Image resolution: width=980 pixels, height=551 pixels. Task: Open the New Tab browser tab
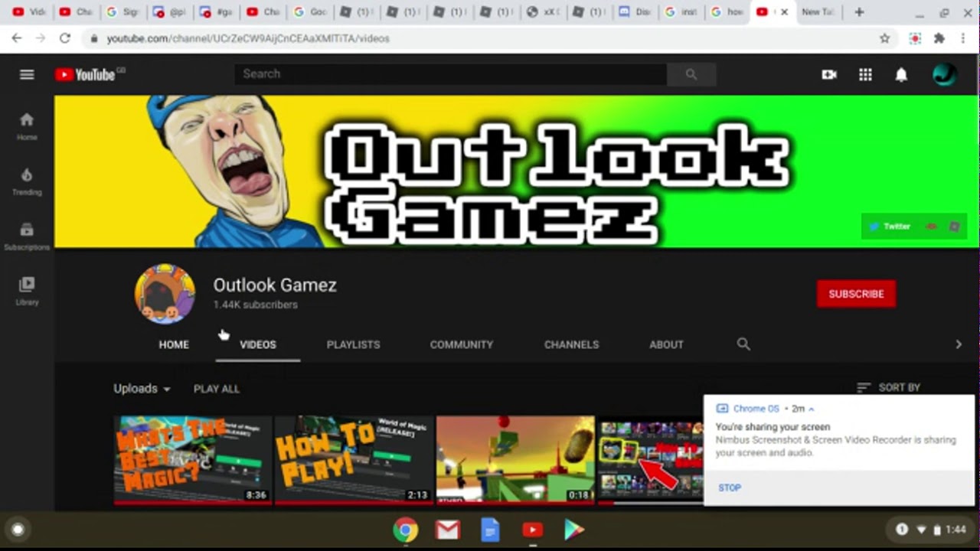click(x=818, y=12)
